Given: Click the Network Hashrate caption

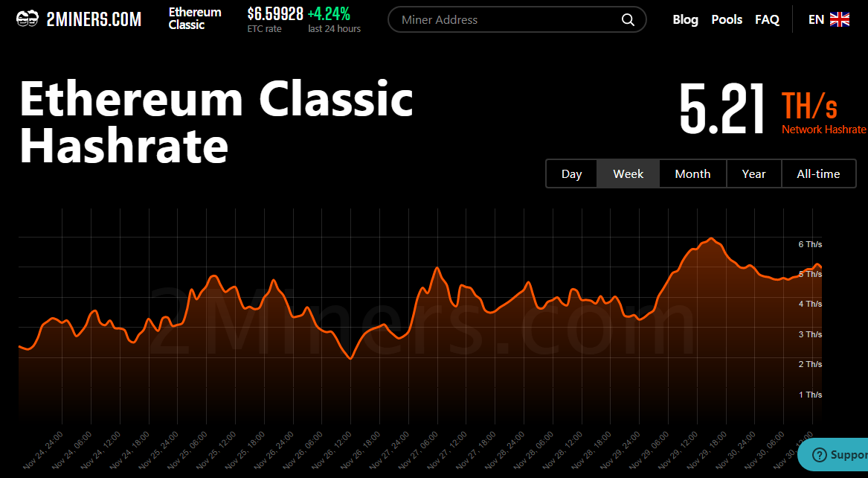Looking at the screenshot, I should 824,130.
